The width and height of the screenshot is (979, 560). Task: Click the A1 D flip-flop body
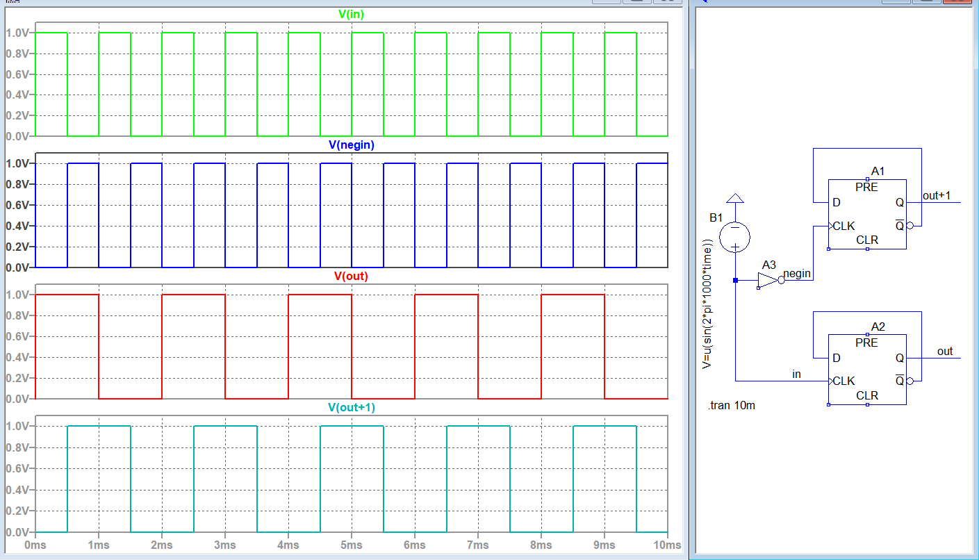pyautogui.click(x=866, y=214)
